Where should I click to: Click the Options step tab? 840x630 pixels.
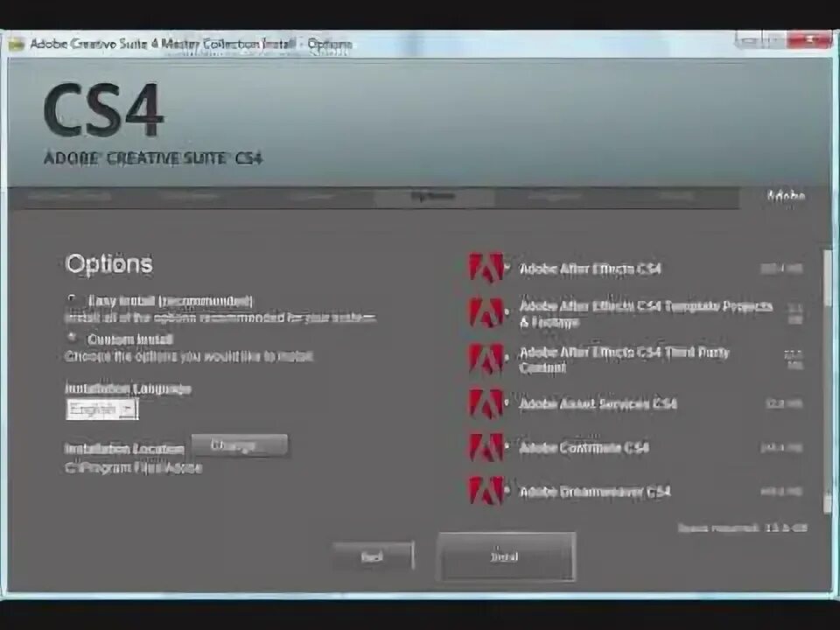coord(434,197)
